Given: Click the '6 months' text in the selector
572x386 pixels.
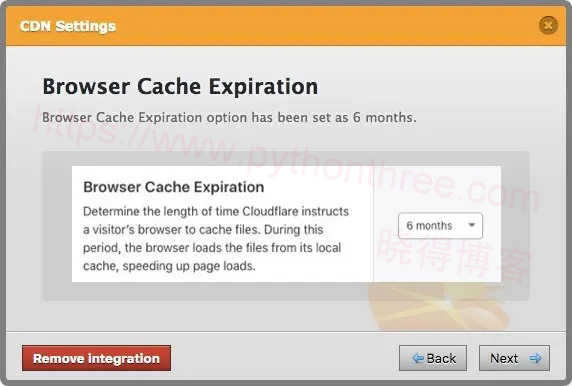Looking at the screenshot, I should (x=429, y=225).
